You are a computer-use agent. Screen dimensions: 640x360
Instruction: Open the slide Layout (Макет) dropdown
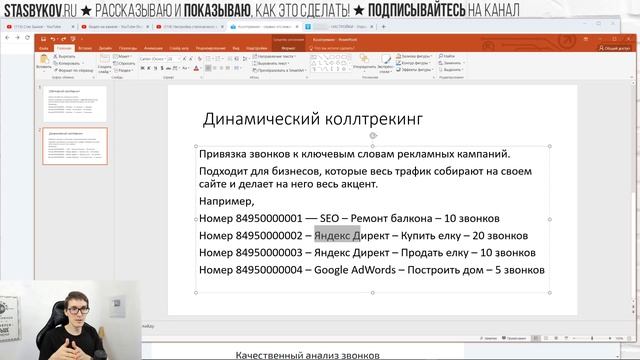(x=122, y=56)
